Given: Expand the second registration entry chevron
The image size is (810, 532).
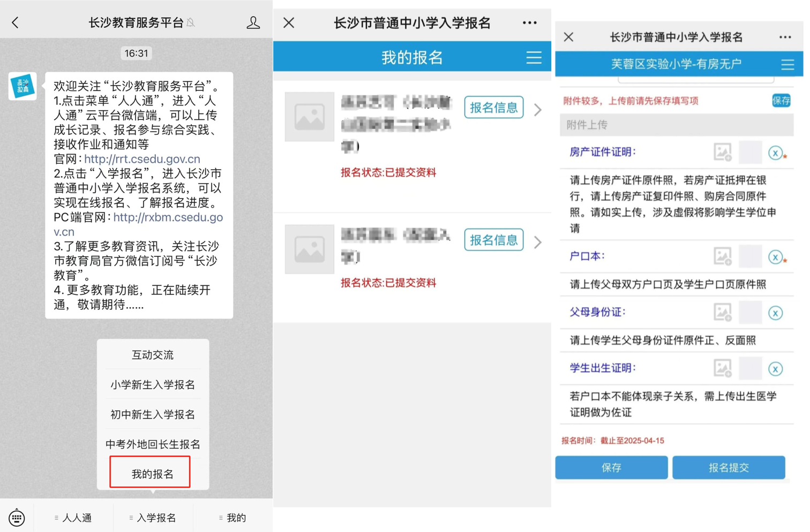Looking at the screenshot, I should coord(538,242).
